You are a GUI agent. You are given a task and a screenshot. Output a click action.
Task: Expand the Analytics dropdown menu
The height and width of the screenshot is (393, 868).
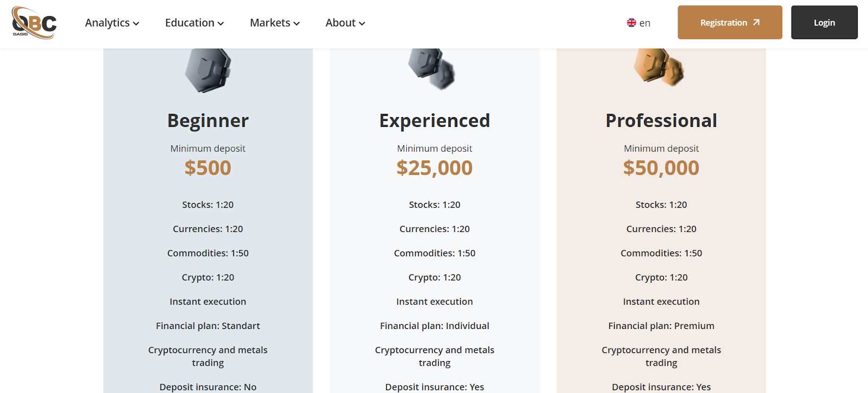[112, 23]
